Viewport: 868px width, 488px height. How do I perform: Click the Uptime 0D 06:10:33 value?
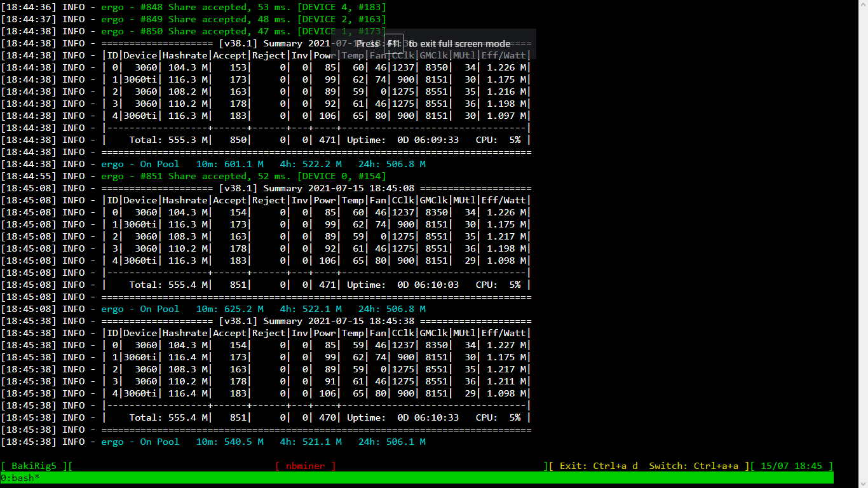(428, 417)
